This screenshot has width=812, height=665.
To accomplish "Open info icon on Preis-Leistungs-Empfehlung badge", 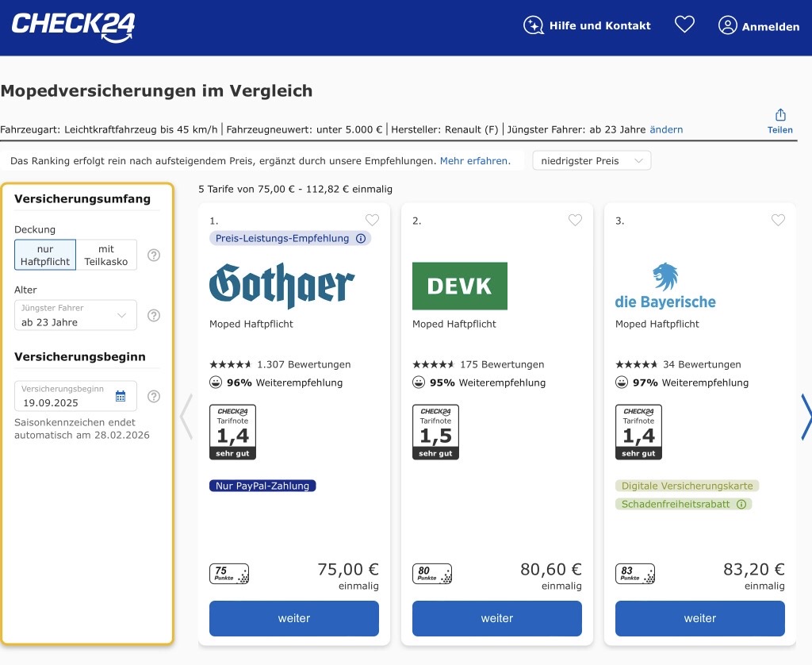I will (x=361, y=238).
